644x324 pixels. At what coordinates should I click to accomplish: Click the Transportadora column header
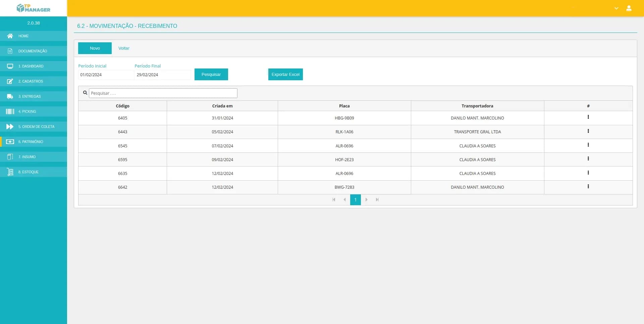[477, 106]
